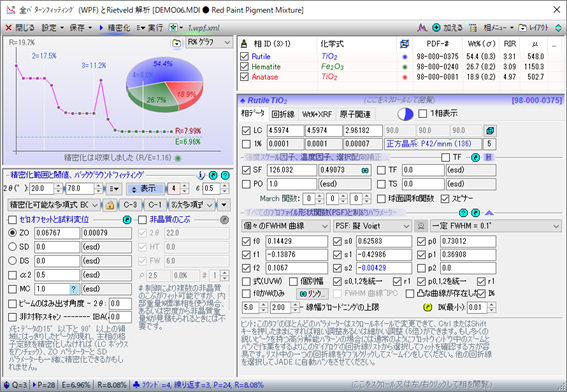Click the info icon in refinement range header
The width and height of the screenshot is (567, 392).
[201, 175]
